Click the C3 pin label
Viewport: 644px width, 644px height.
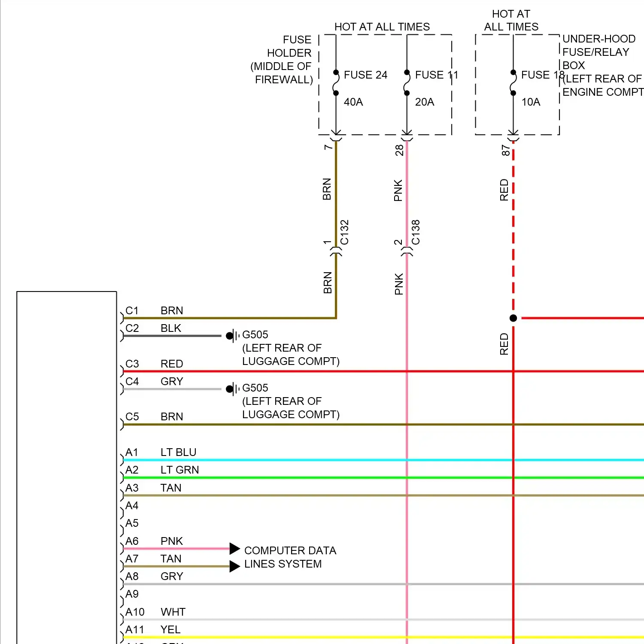132,364
